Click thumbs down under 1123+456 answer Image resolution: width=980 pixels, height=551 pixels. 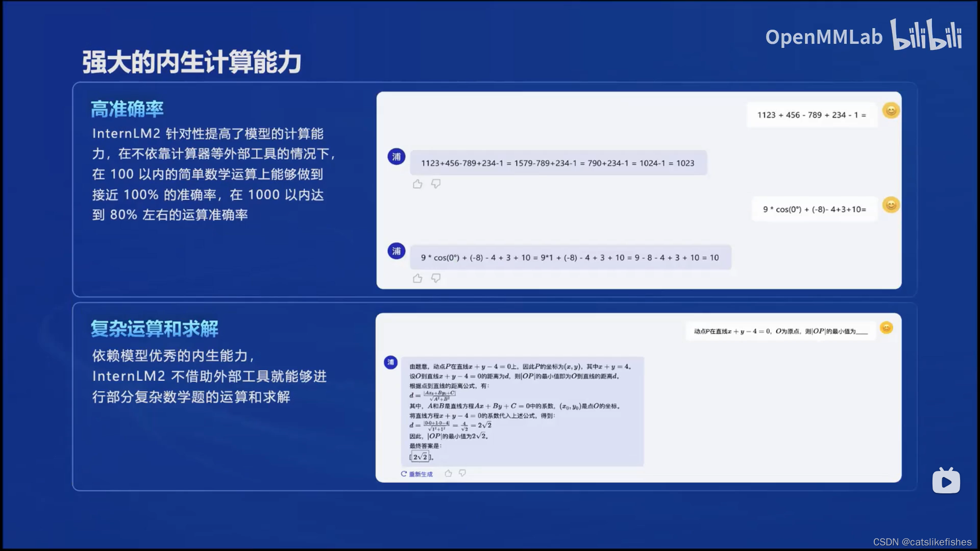coord(436,184)
